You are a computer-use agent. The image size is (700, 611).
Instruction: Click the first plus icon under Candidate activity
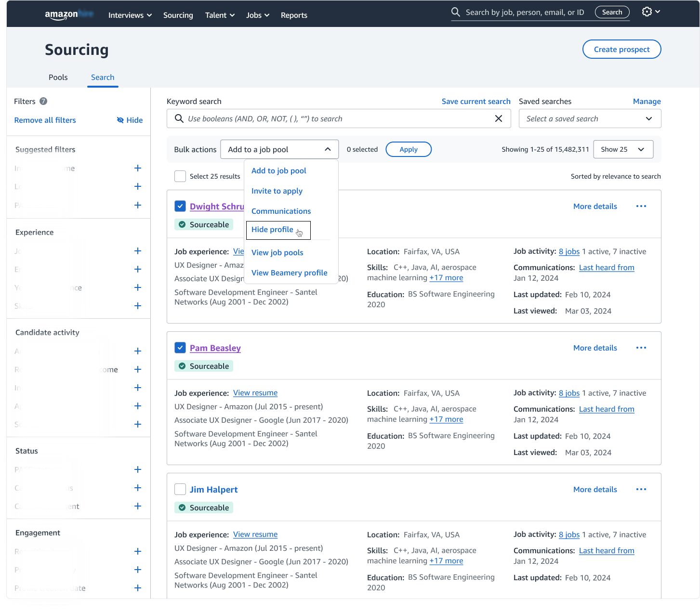pos(138,351)
